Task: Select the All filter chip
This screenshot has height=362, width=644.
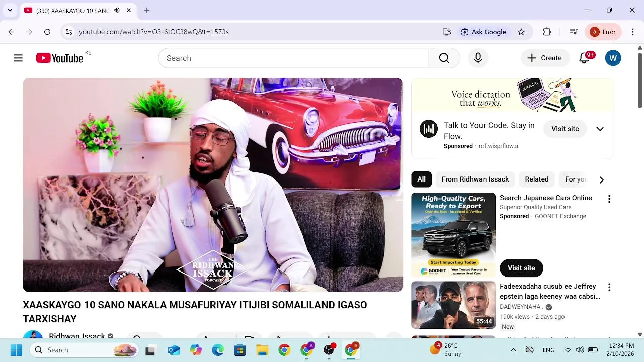Action: pyautogui.click(x=421, y=179)
